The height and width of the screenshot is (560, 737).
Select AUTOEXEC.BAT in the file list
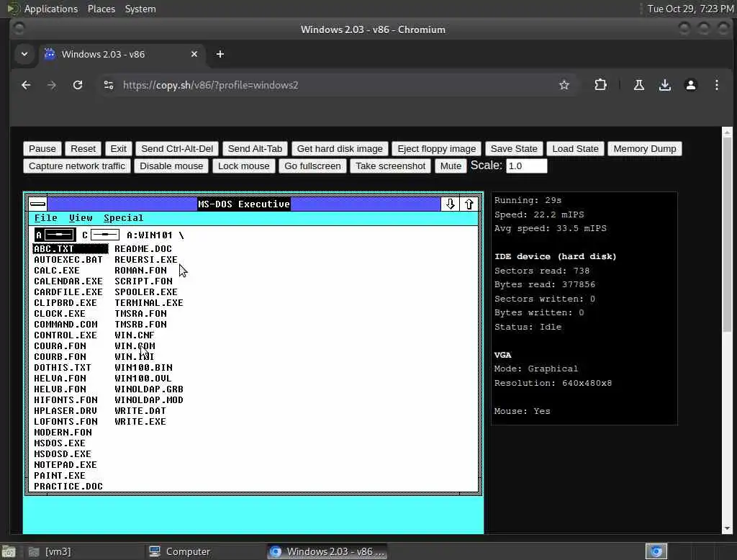68,260
